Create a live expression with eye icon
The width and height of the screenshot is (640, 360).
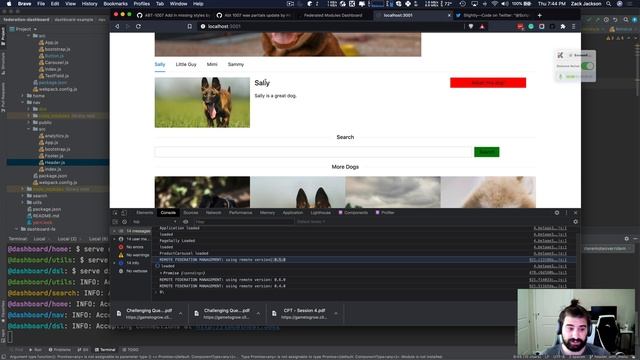coord(186,222)
